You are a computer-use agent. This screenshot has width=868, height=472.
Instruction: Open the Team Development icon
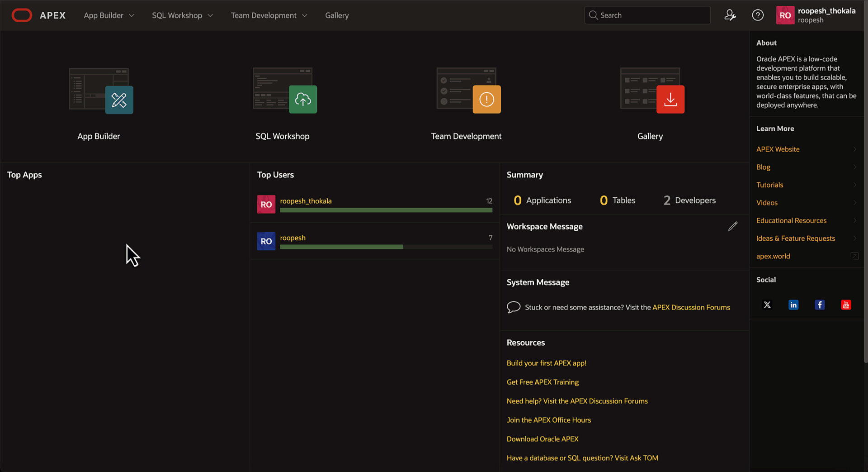[486, 99]
